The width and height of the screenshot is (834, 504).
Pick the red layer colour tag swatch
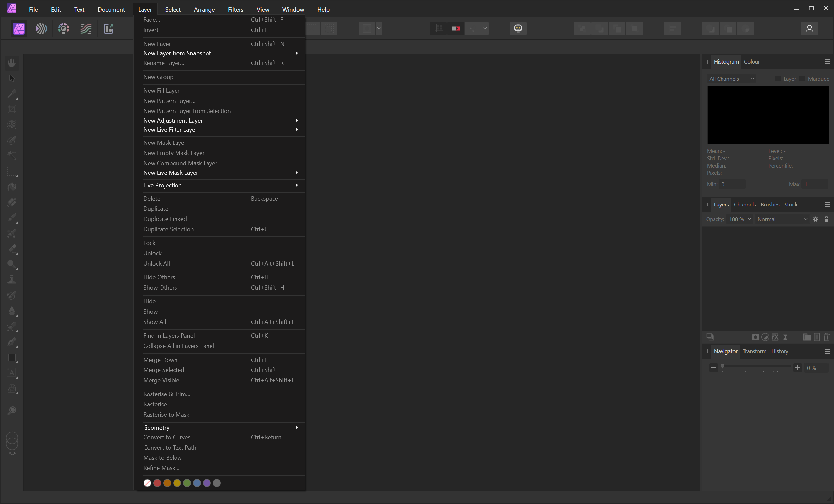click(157, 483)
